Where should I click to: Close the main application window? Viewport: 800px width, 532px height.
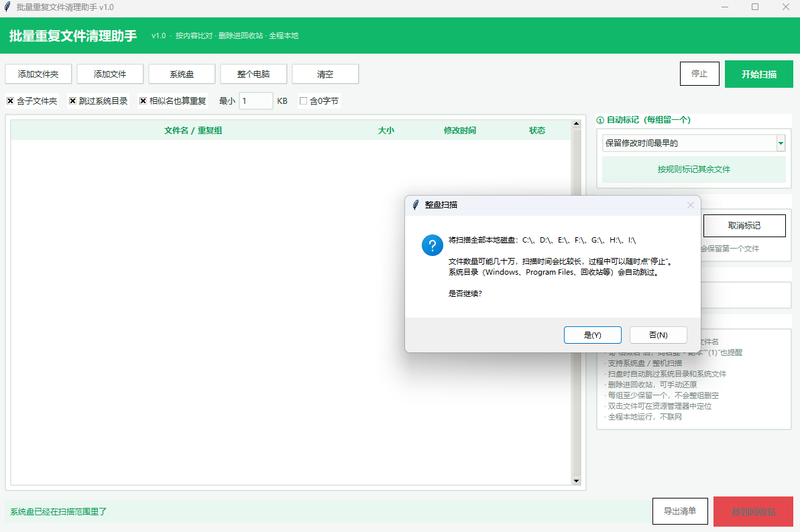786,7
